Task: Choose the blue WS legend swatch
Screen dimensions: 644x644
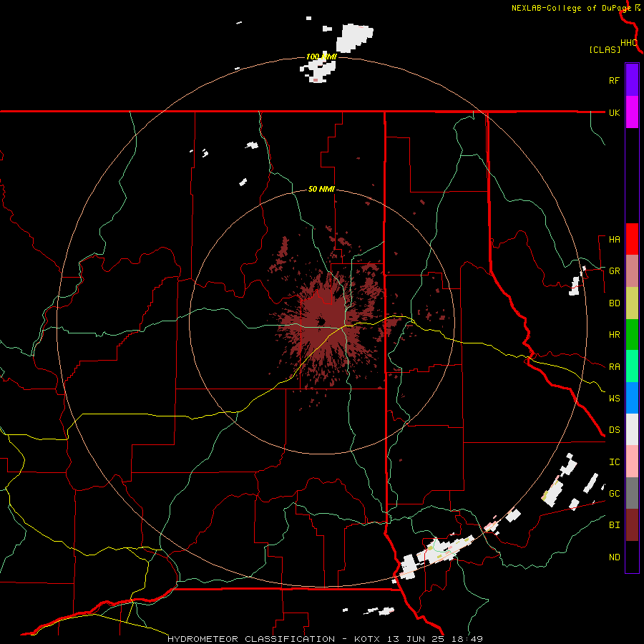Action: click(x=632, y=398)
